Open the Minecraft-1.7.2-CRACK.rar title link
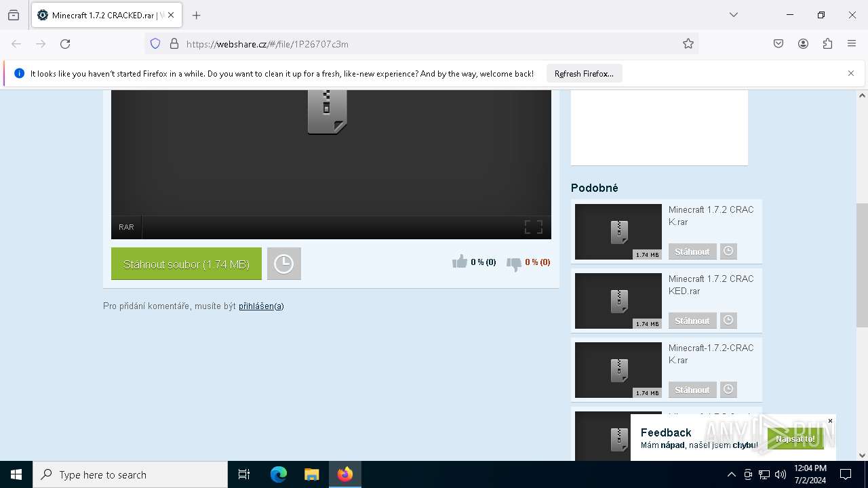 pyautogui.click(x=711, y=354)
